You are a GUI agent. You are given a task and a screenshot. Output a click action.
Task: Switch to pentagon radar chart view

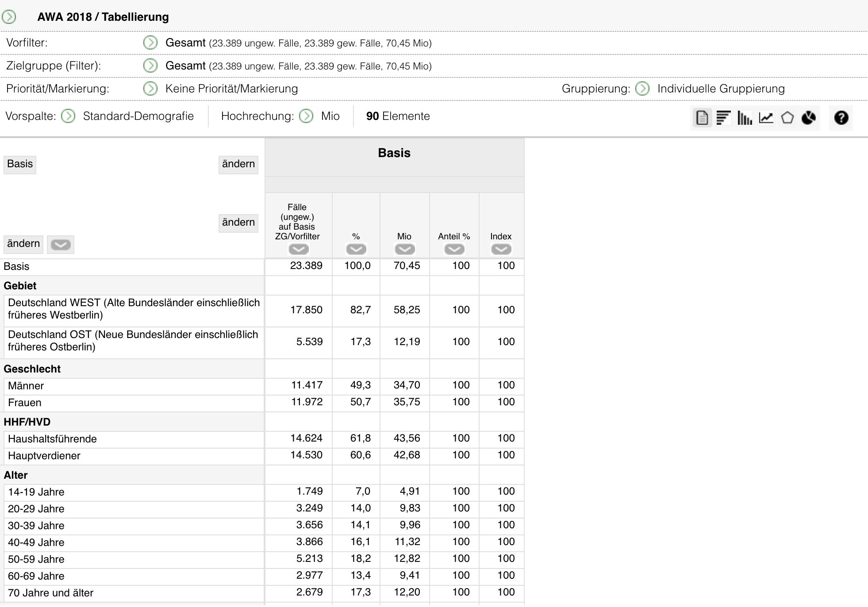tap(787, 118)
